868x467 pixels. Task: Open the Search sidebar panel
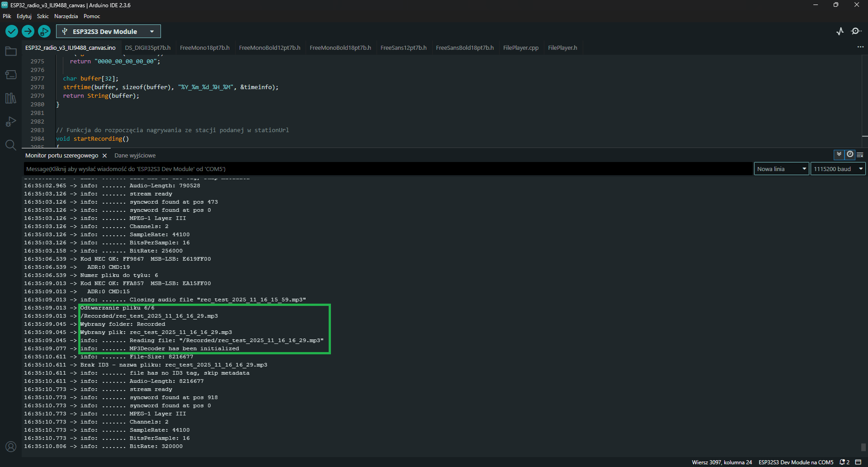11,145
